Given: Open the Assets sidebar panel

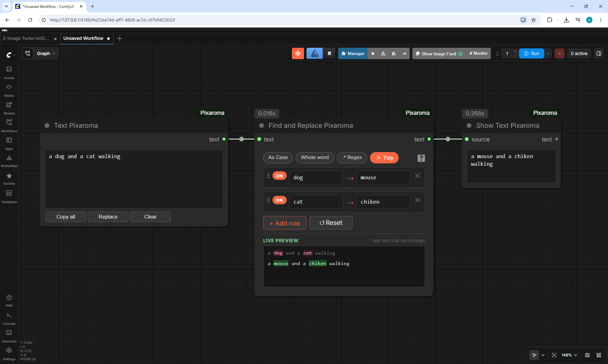Looking at the screenshot, I should coord(9,72).
